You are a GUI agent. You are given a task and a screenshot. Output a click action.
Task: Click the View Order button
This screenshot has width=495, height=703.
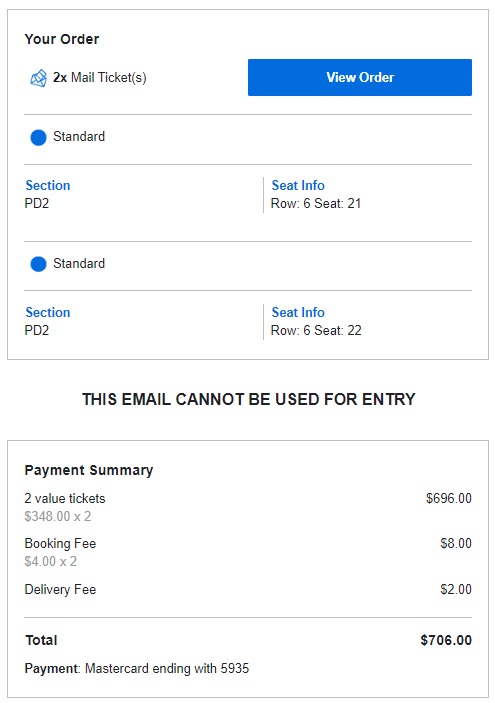360,77
